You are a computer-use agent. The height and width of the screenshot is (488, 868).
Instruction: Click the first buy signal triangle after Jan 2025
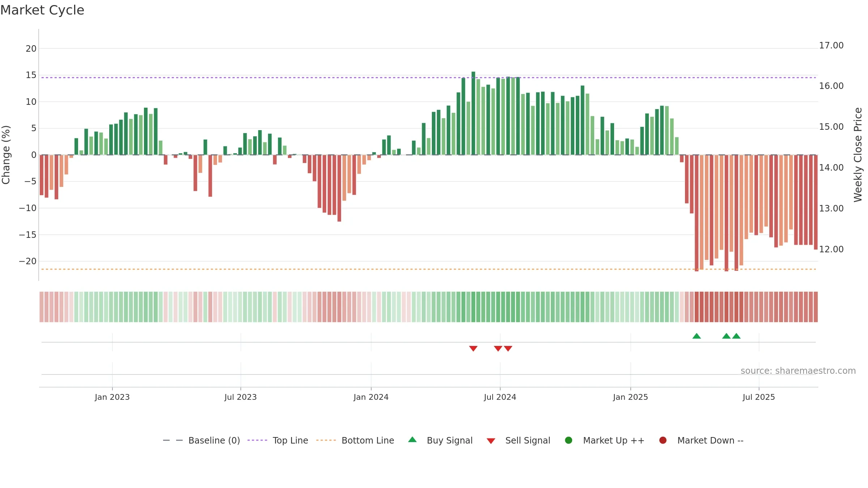click(697, 336)
